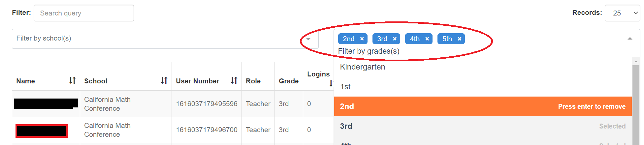The image size is (644, 145).
Task: Sort table by School column
Action: [x=164, y=80]
